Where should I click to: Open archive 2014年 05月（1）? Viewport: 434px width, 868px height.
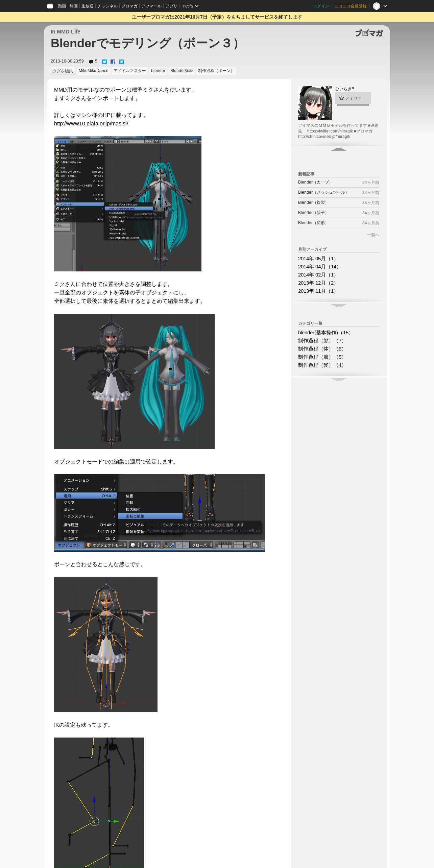(318, 259)
